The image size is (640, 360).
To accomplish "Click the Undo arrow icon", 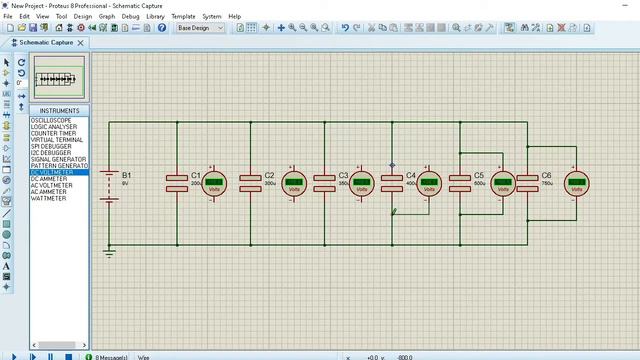I will [x=345, y=28].
